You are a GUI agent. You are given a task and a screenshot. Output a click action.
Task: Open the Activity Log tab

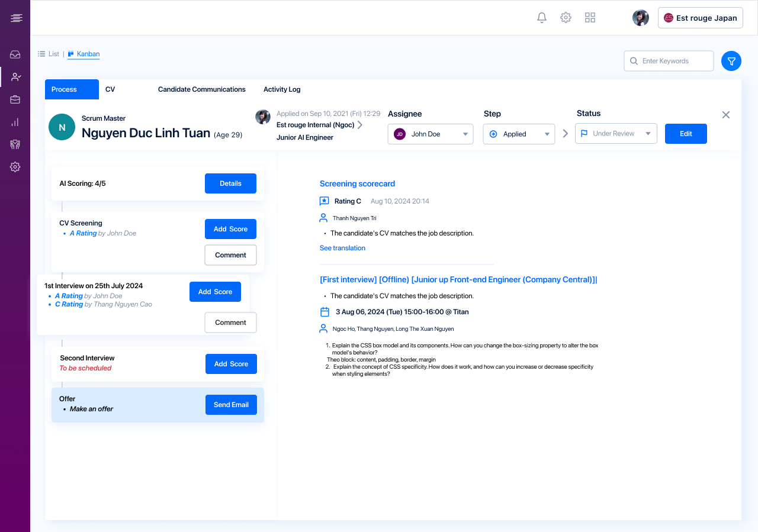[x=282, y=89]
